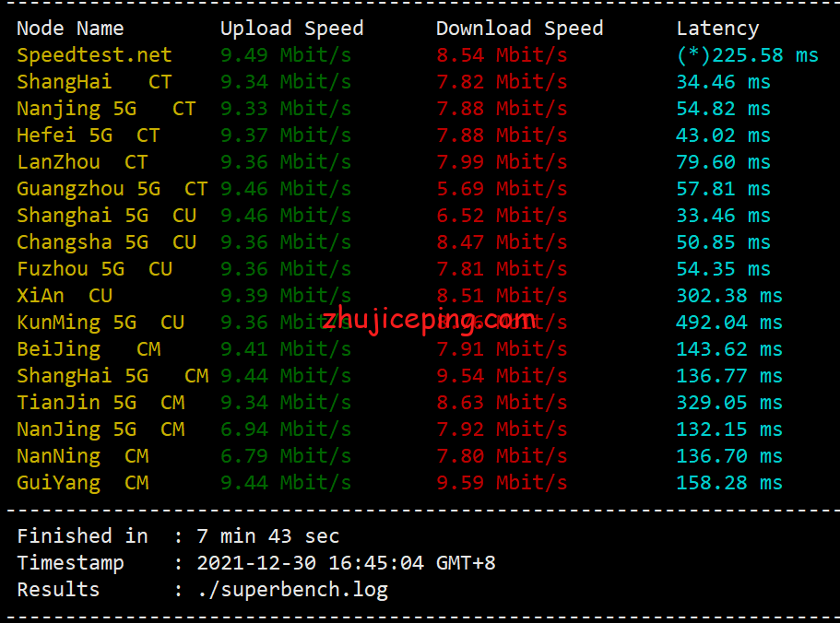
Task: Click the finished time 7 min 43 sec
Action: [x=268, y=536]
